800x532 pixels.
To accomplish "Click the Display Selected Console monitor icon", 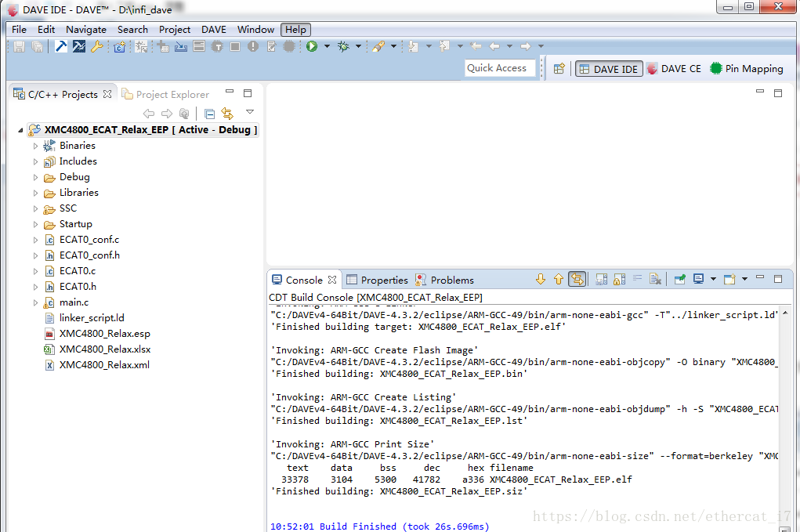I will click(x=698, y=279).
